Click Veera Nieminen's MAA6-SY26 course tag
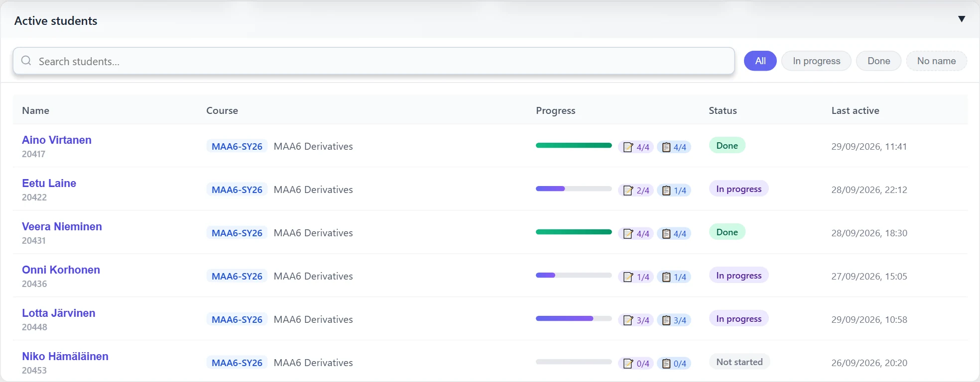 (237, 233)
